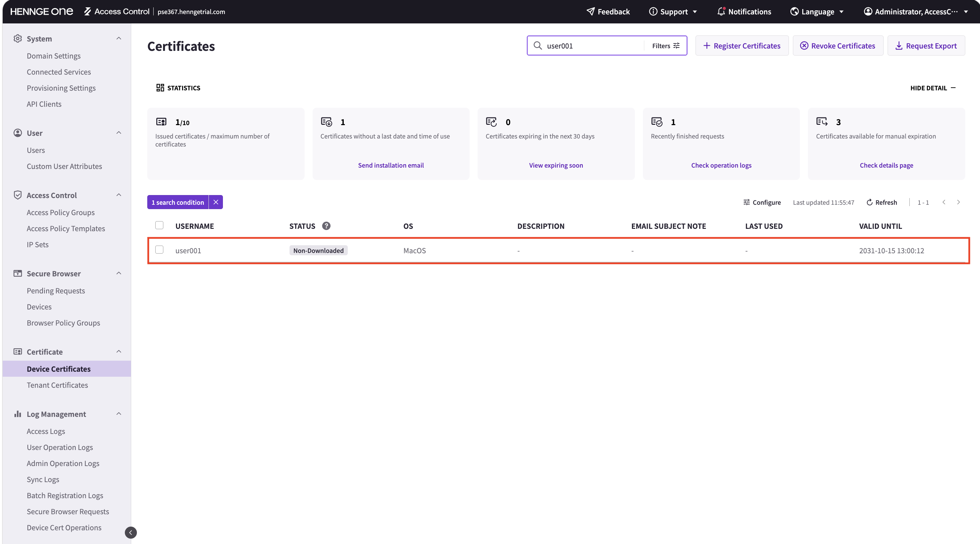Go to previous page arrow

pyautogui.click(x=944, y=202)
